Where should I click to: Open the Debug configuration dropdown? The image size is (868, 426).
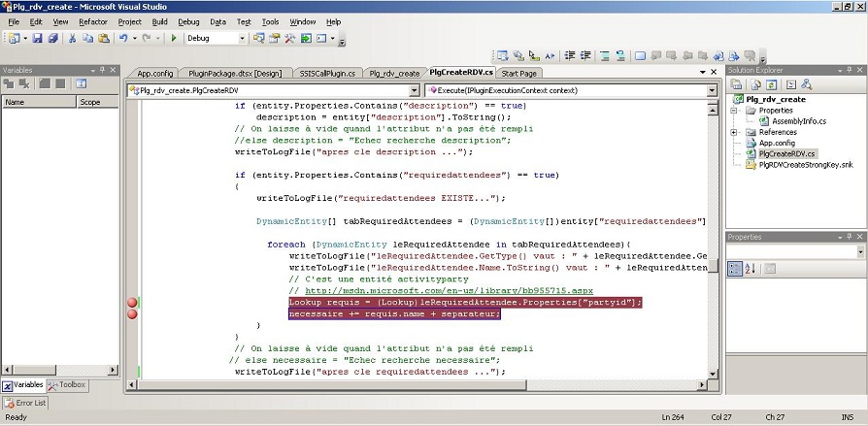point(243,39)
